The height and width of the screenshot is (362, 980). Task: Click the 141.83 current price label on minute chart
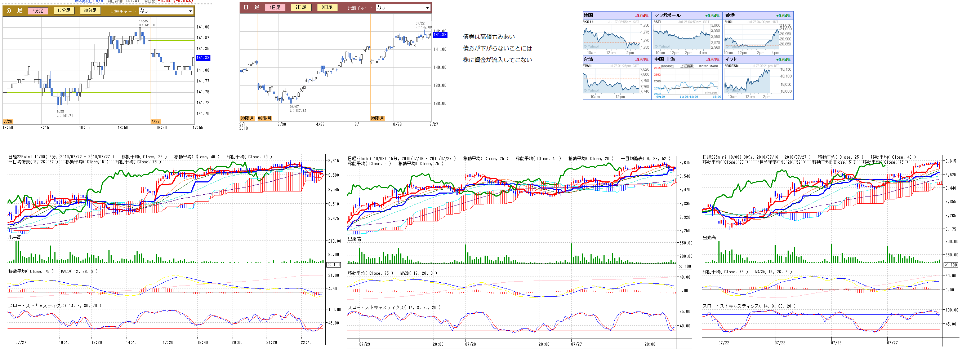pos(203,58)
